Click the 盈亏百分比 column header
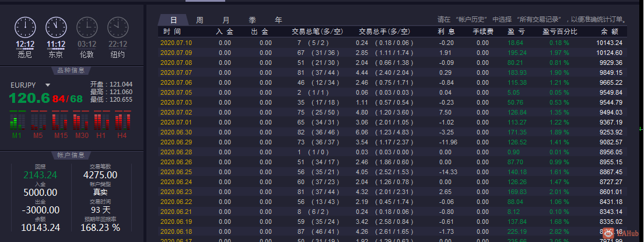The image size is (644, 242). (x=560, y=32)
